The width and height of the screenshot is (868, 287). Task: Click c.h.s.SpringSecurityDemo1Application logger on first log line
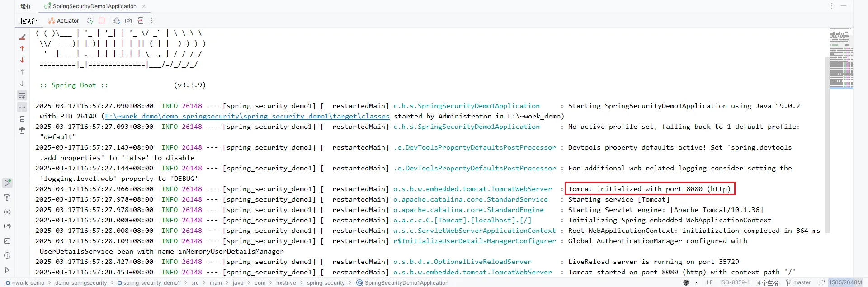(467, 106)
